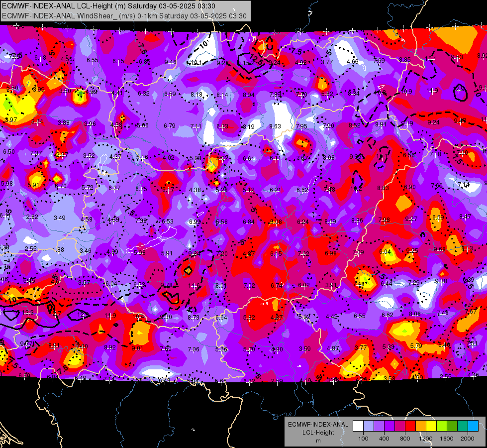Click the 100 label on the legend scale
Screen dimensions: 487x448
pos(363,439)
